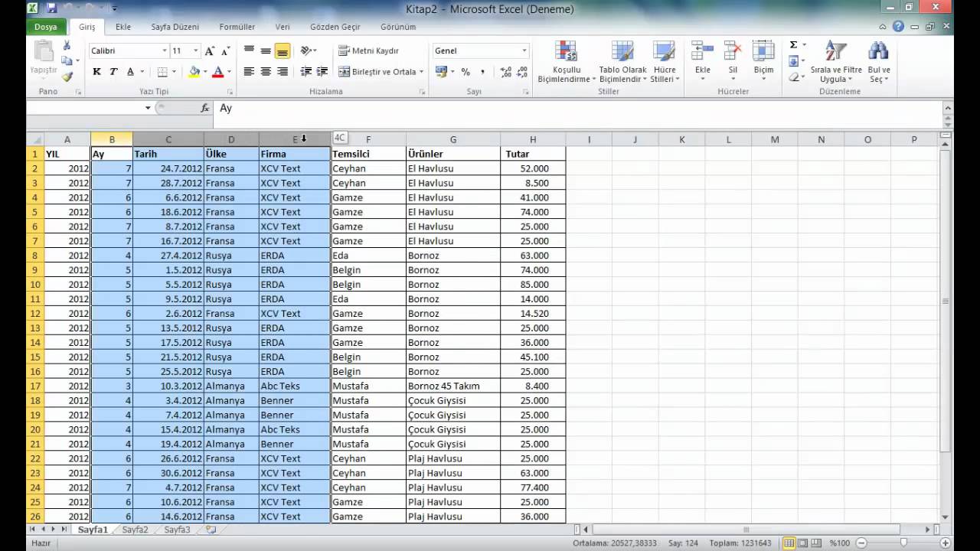Toggle Bold K formatting
Screen dimensions: 980x551
96,72
